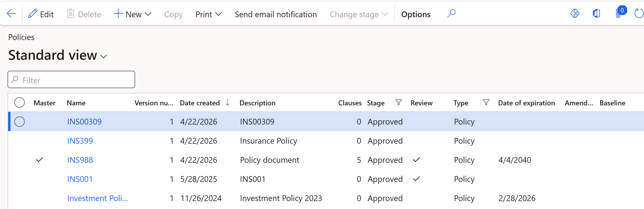The width and height of the screenshot is (644, 209).
Task: Click the refresh page icon
Action: (x=639, y=14)
